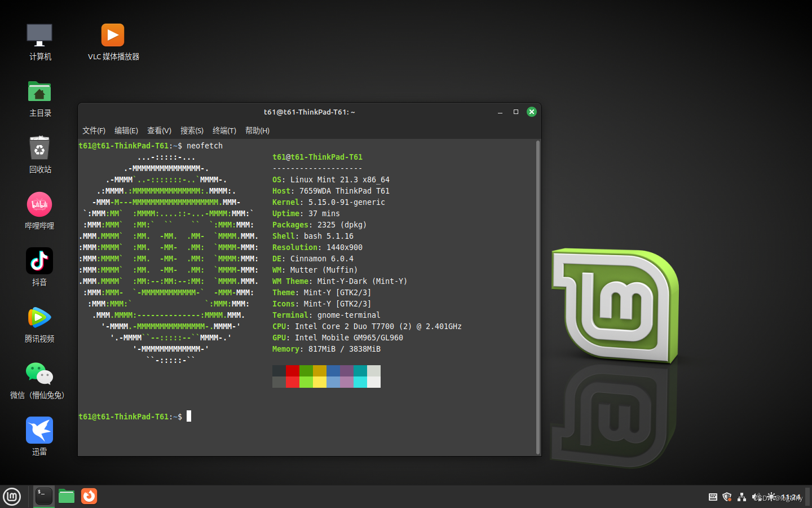The height and width of the screenshot is (508, 812).
Task: Launch the orange browser icon in taskbar
Action: point(89,496)
